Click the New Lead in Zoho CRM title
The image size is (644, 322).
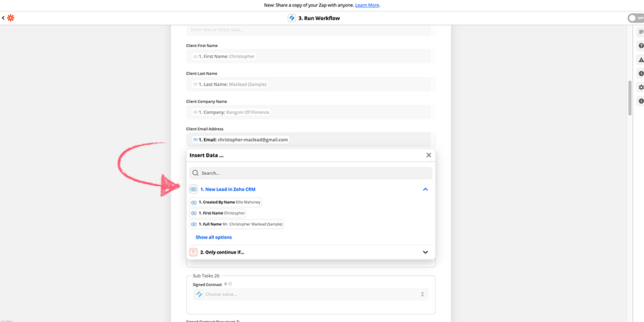tap(228, 189)
